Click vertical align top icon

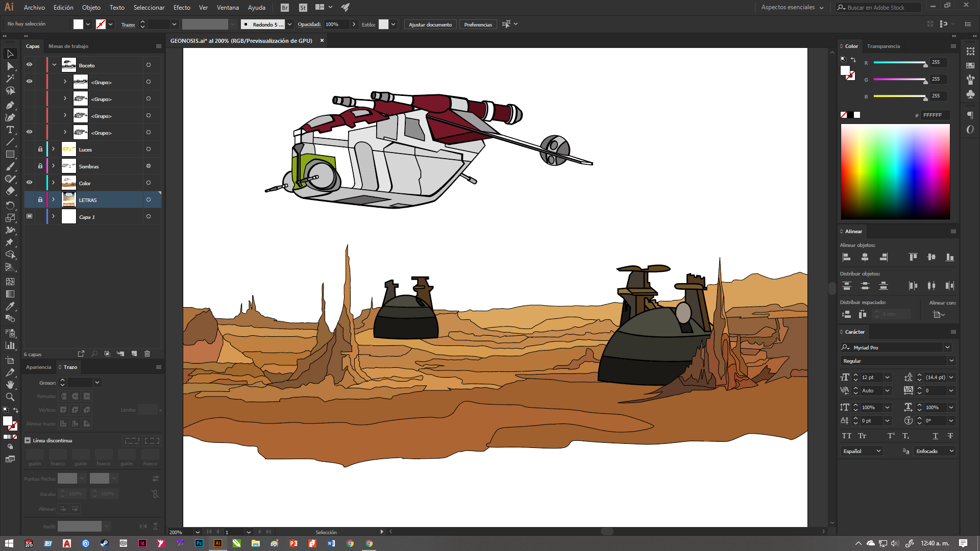click(x=913, y=257)
